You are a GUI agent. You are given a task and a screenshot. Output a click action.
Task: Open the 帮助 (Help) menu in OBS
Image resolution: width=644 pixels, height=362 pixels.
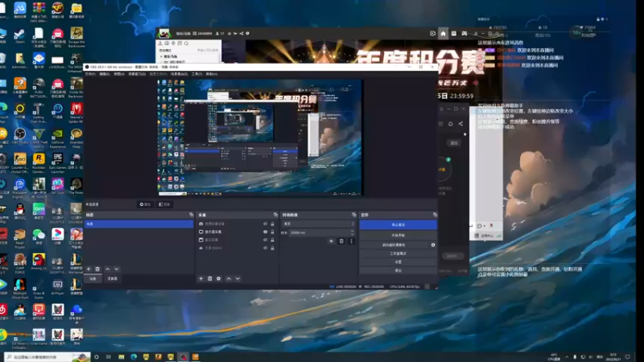[212, 74]
